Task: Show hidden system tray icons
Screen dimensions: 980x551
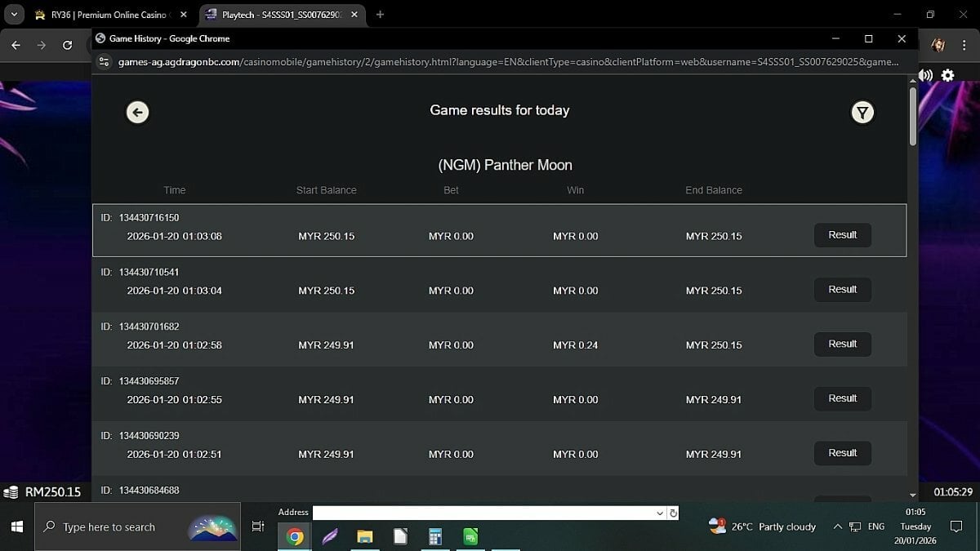Action: (x=837, y=527)
